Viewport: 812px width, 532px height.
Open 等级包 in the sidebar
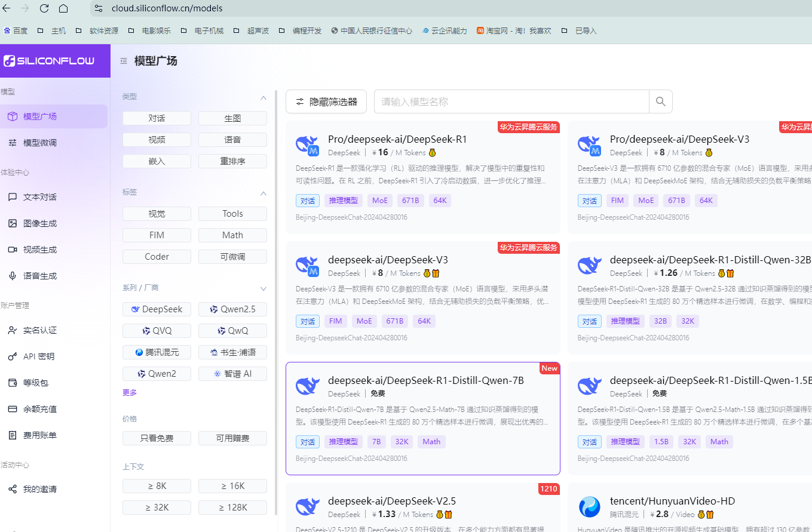(x=54, y=383)
